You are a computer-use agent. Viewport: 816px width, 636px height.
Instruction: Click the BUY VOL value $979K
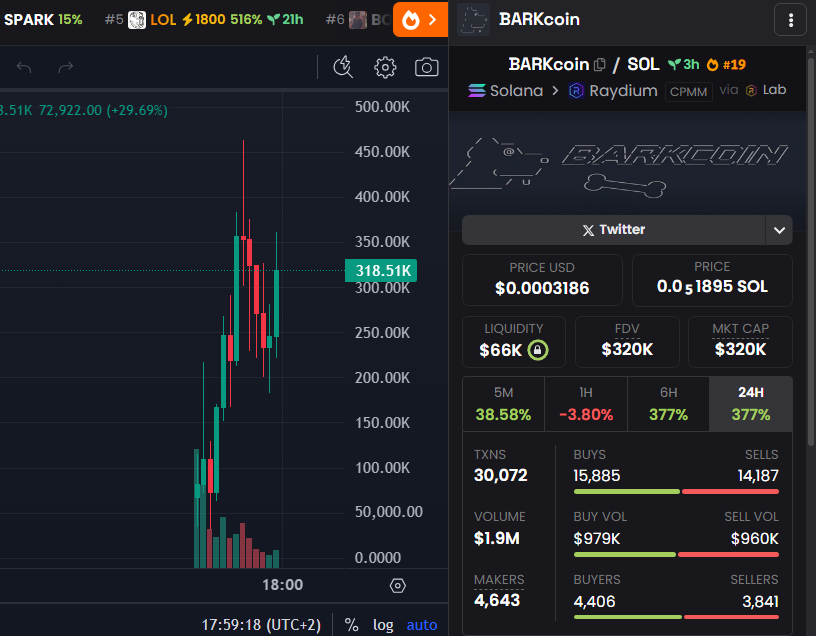pos(597,539)
